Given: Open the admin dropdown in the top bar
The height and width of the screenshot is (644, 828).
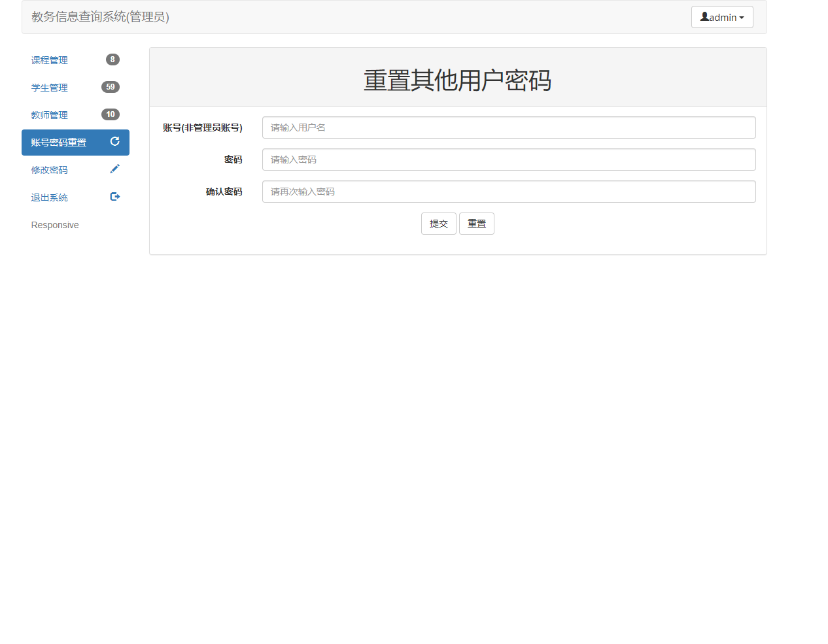Looking at the screenshot, I should [x=722, y=16].
